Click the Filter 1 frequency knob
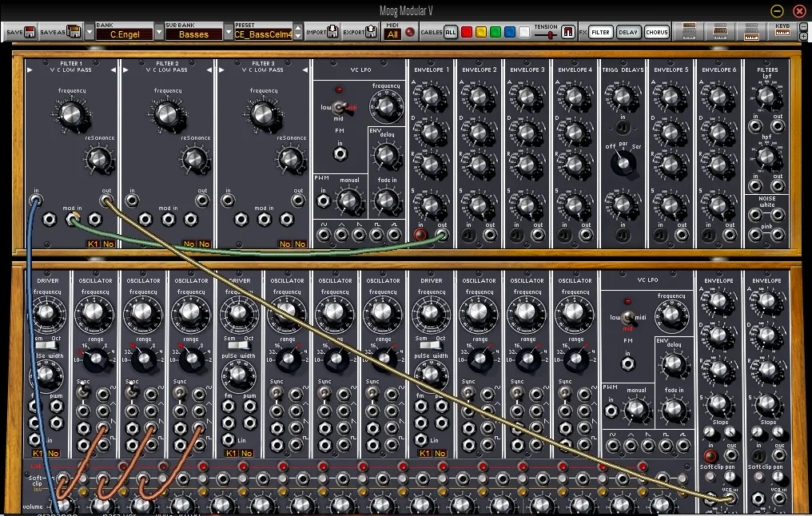 point(71,114)
